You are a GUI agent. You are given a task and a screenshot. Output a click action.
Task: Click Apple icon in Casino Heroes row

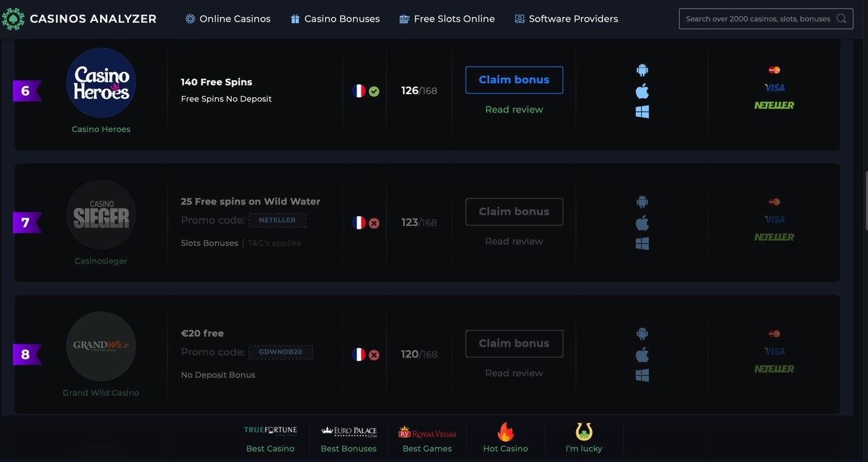642,91
